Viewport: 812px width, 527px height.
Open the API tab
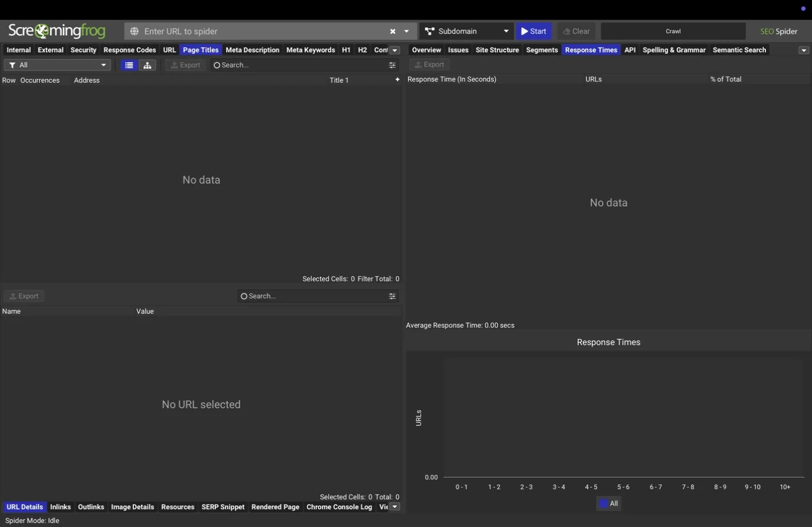coord(630,50)
